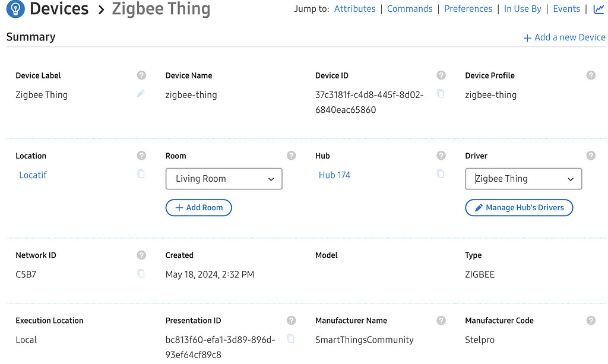This screenshot has height=364, width=608.
Task: Click the lightbulb Devices icon in breadcrumb
Action: (x=15, y=9)
